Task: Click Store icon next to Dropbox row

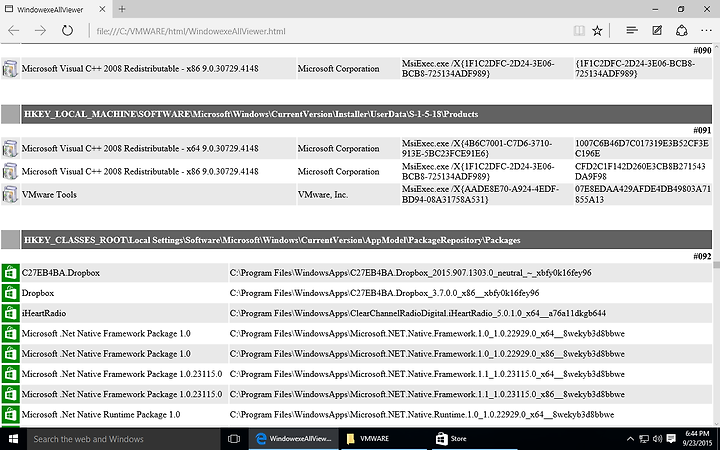Action: pyautogui.click(x=10, y=293)
